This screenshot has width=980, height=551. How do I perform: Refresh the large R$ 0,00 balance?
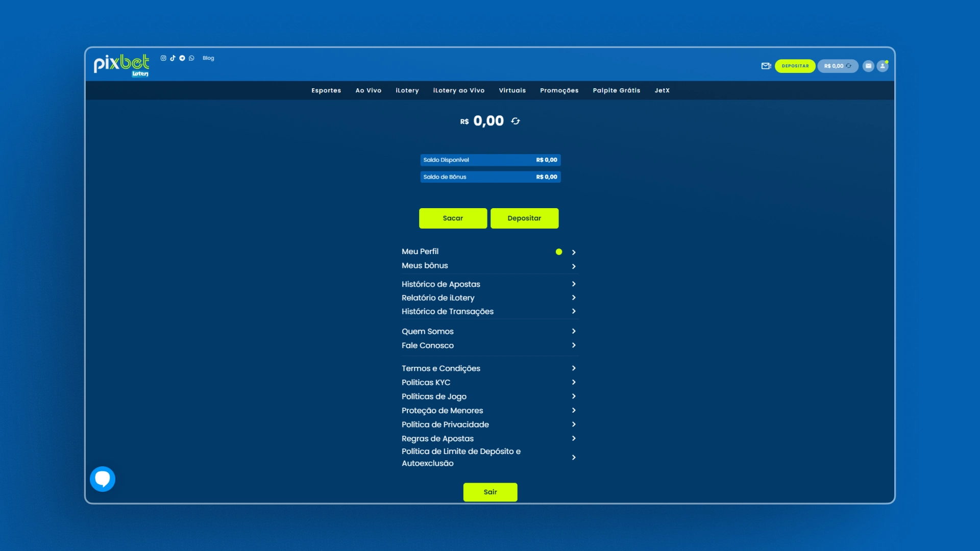(516, 121)
